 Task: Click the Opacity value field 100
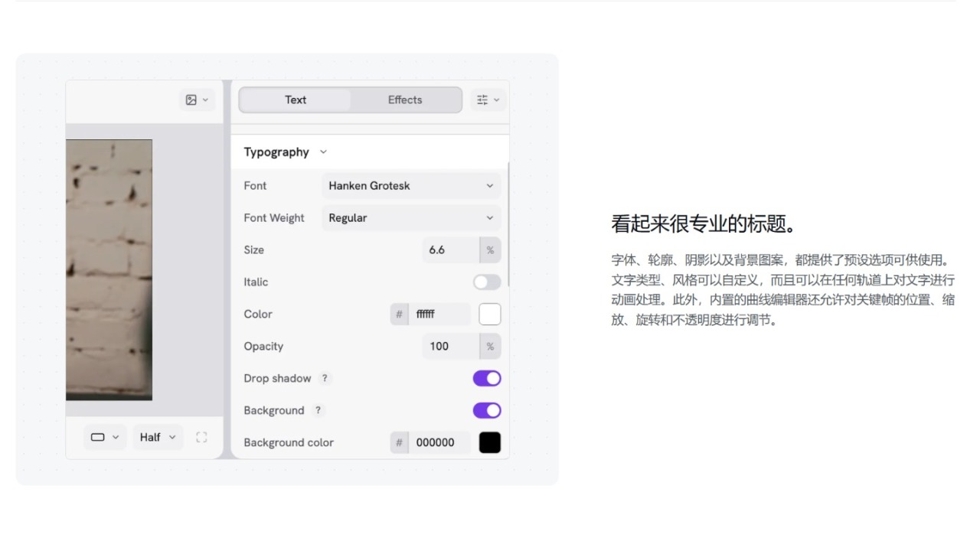pyautogui.click(x=451, y=346)
